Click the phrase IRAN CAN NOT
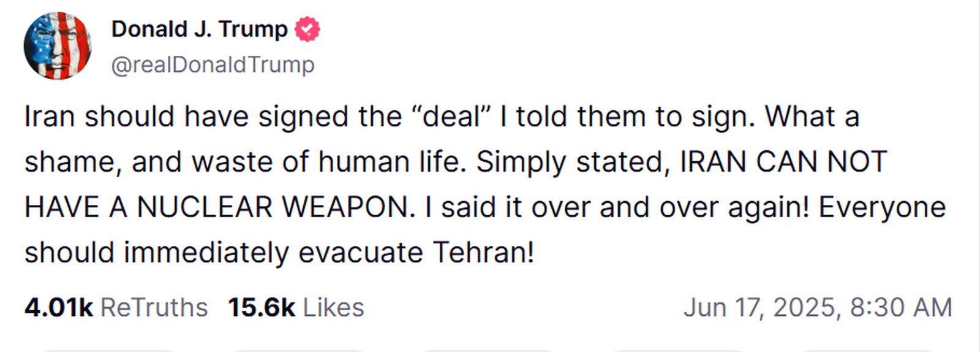 (783, 162)
